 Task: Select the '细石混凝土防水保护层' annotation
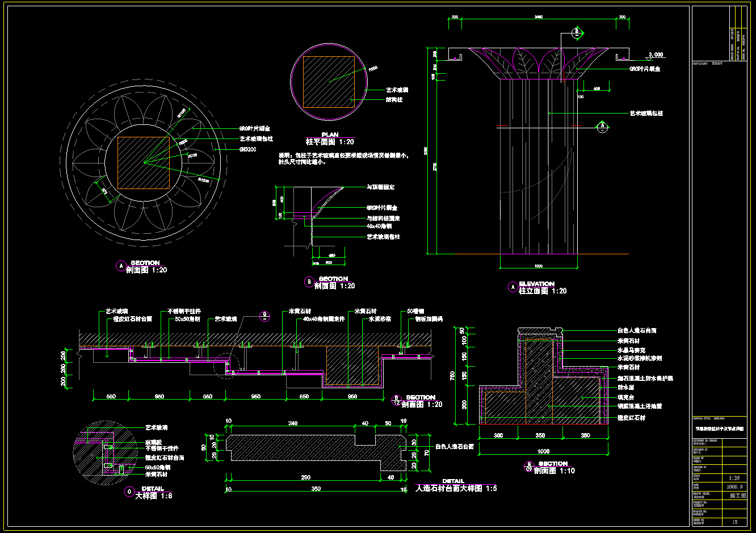click(x=645, y=378)
